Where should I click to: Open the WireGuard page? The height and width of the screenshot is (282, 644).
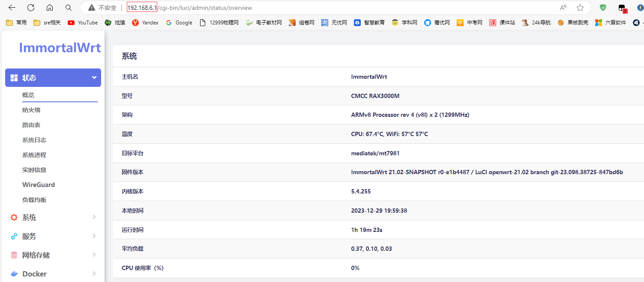click(x=37, y=184)
